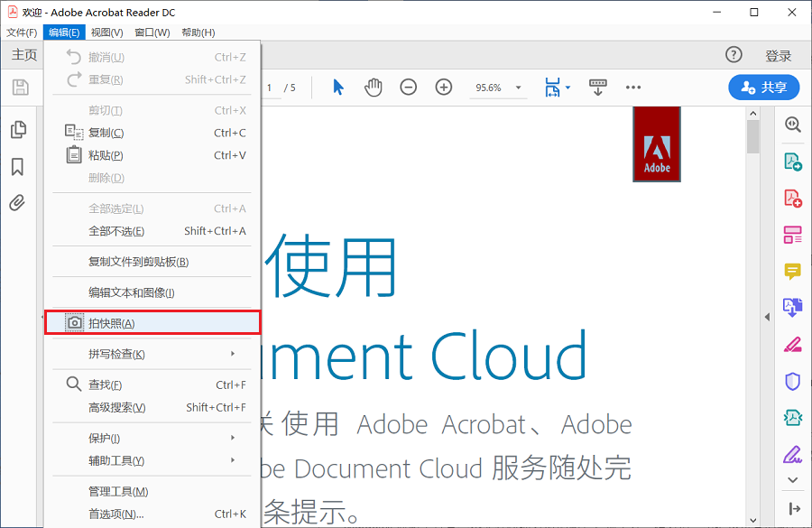The width and height of the screenshot is (812, 528).
Task: Click the zoom in plus icon
Action: [444, 87]
